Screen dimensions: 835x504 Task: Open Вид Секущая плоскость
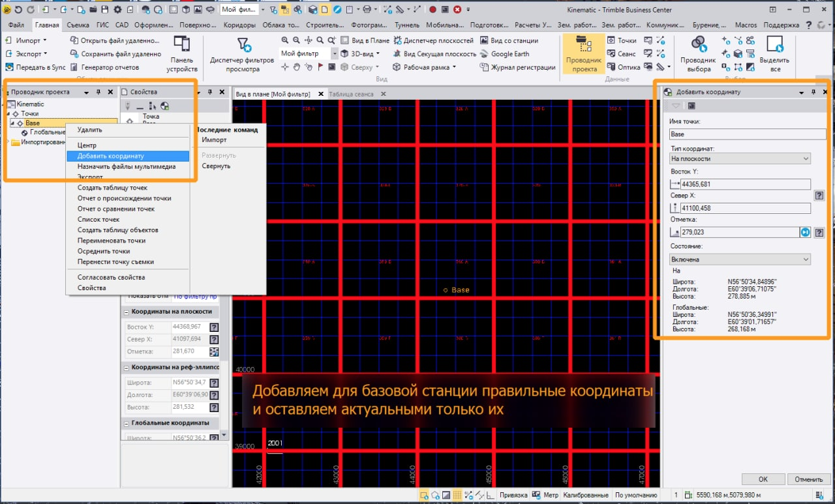(x=434, y=54)
